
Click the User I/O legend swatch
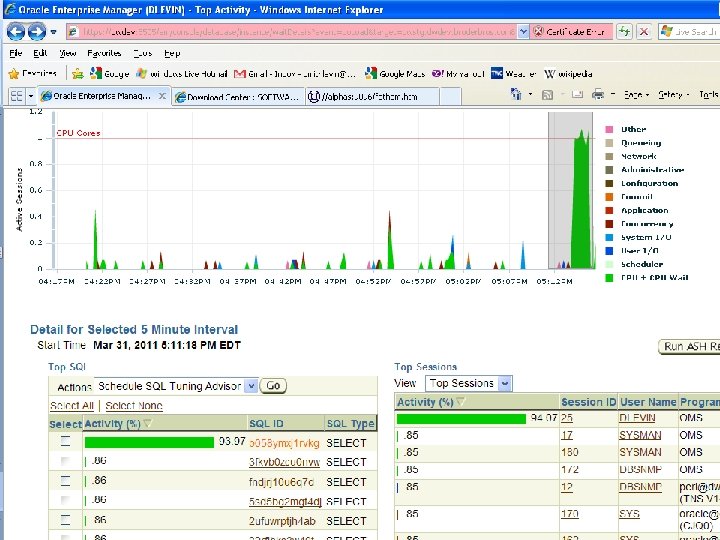point(609,251)
